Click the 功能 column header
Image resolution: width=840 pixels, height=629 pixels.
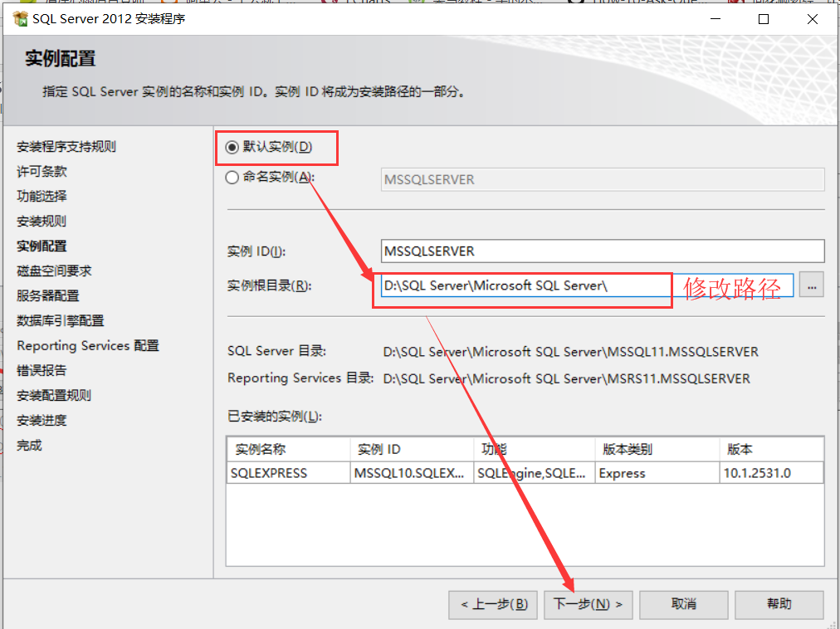[x=535, y=450]
